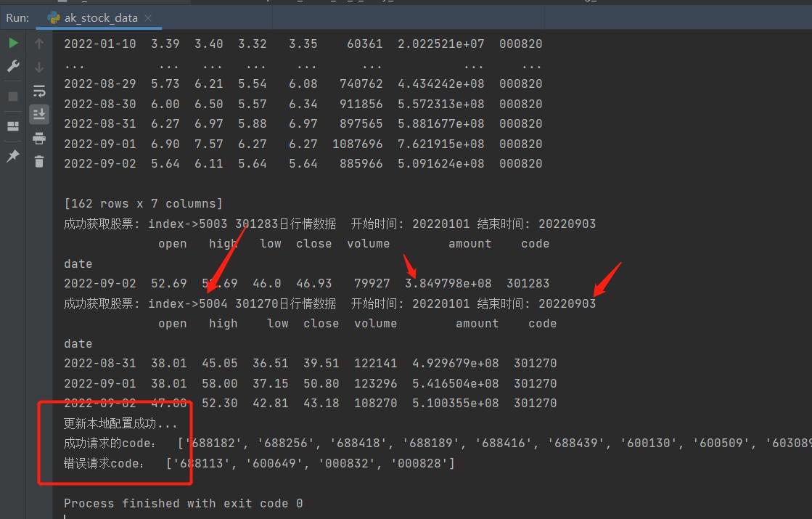Pin the Run tab with the pin icon
812x519 pixels.
pos(13,156)
